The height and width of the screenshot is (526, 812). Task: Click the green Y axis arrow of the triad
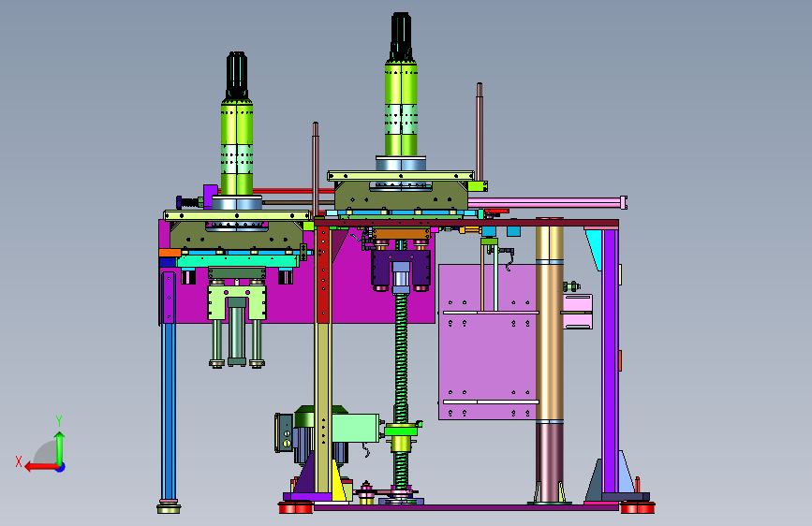tap(60, 448)
